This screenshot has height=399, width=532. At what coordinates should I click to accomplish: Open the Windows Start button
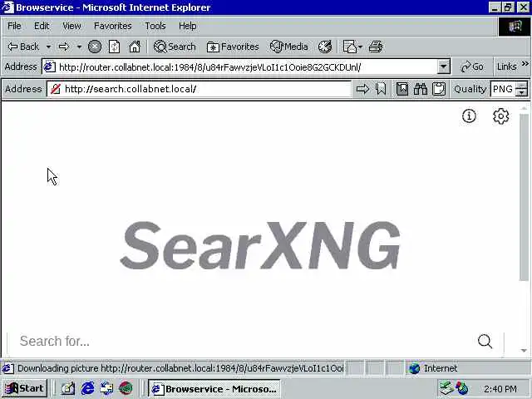(24, 388)
